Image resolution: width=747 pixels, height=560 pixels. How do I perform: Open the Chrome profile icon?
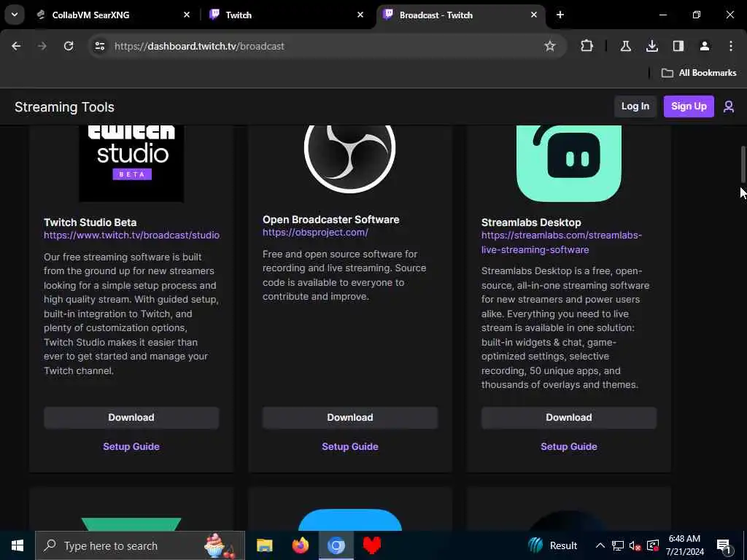(x=704, y=46)
